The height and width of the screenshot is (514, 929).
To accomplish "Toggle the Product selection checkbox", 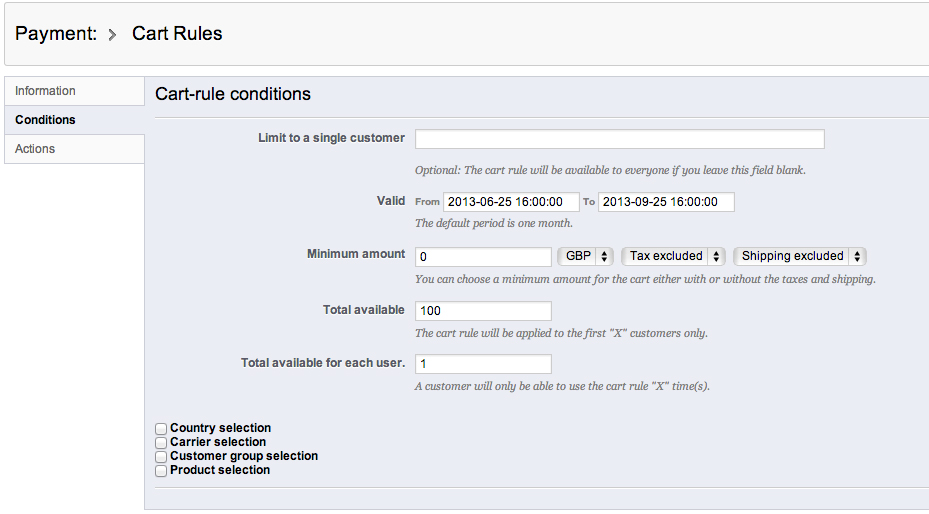I will [161, 471].
